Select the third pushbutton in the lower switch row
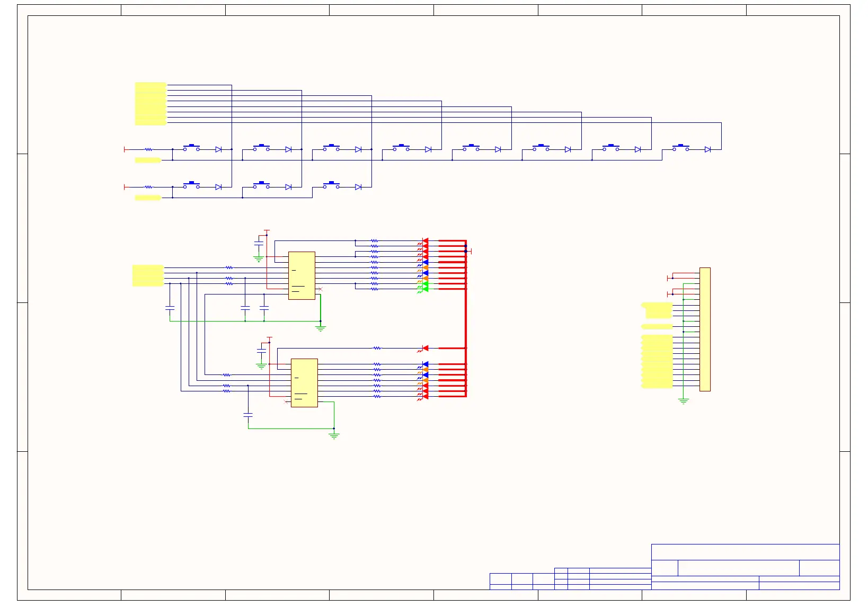This screenshot has height=607, width=868. (x=331, y=185)
